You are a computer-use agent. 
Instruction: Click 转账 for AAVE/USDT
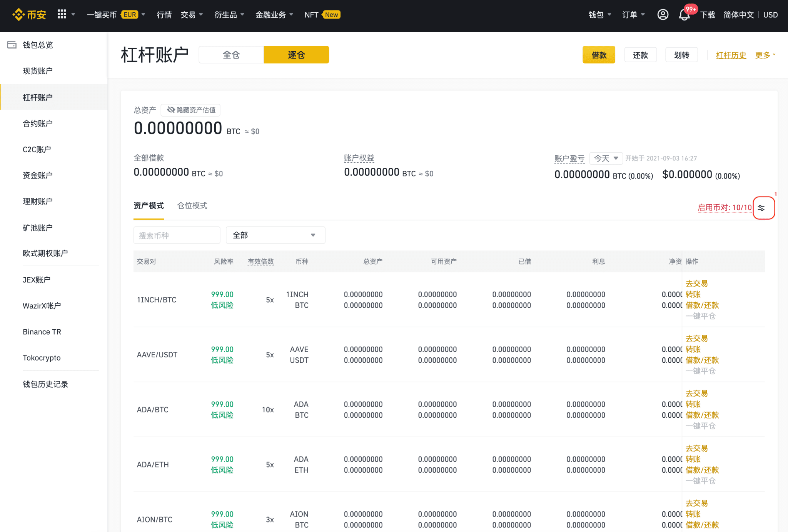coord(693,349)
